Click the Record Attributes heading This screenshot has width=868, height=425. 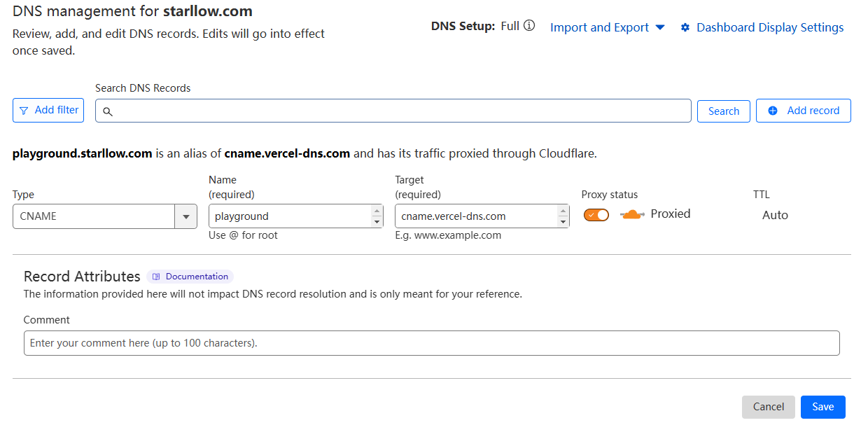point(82,277)
